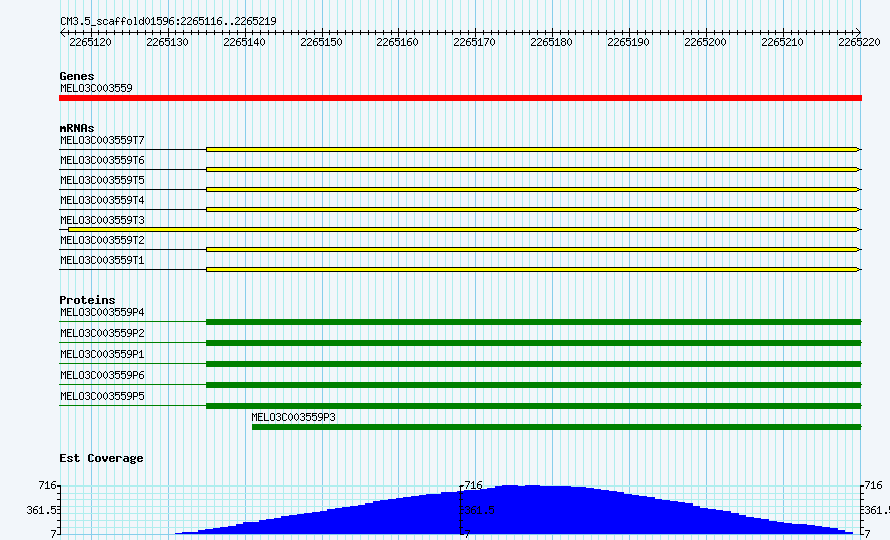Click the Proteins track heading
Viewport: 890px width, 540px height.
[87, 300]
